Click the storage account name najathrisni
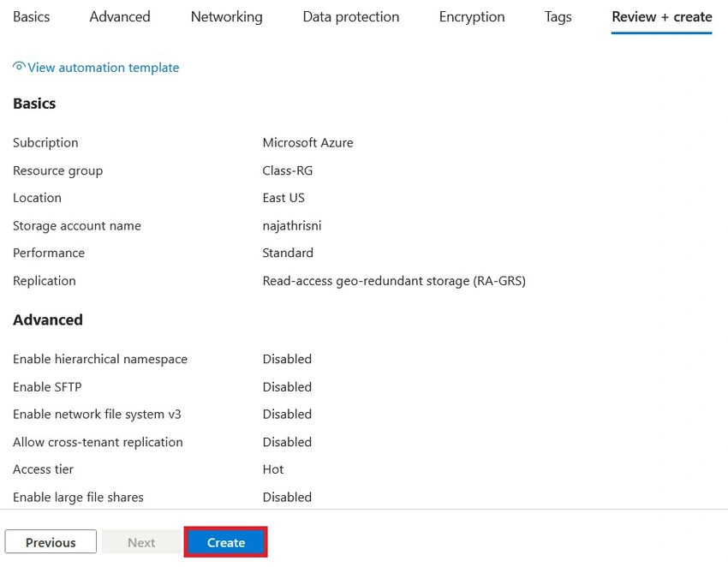Image resolution: width=728 pixels, height=567 pixels. [x=292, y=225]
